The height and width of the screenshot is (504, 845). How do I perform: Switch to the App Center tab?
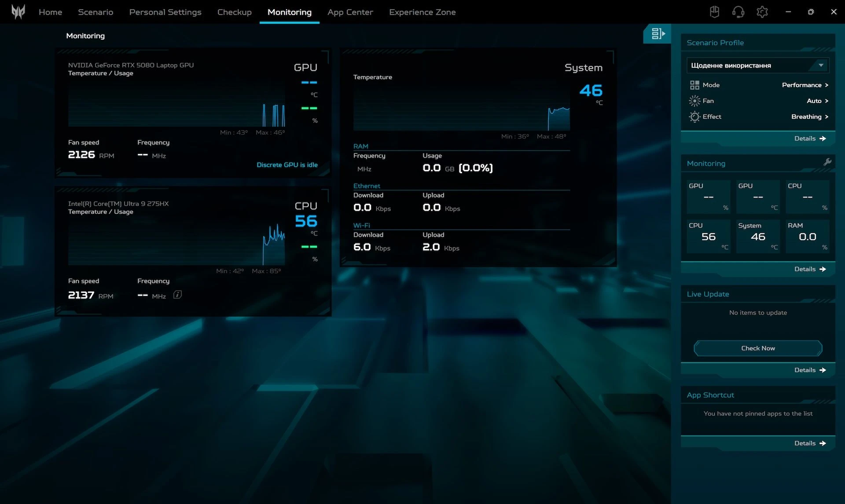[350, 12]
